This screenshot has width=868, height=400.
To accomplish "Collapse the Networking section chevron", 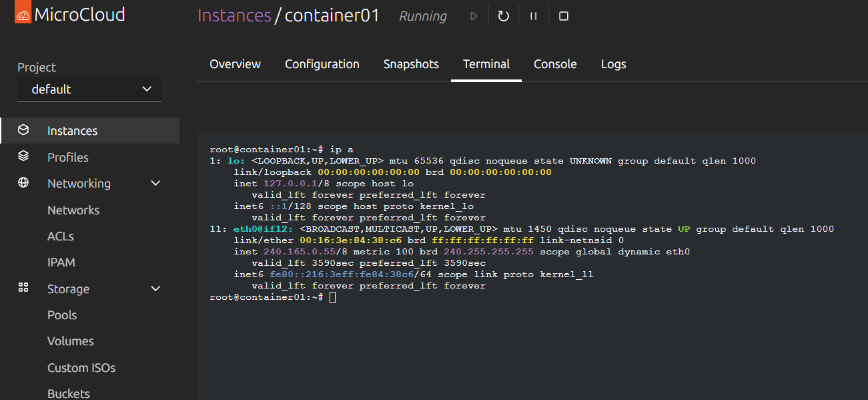I will pyautogui.click(x=156, y=184).
